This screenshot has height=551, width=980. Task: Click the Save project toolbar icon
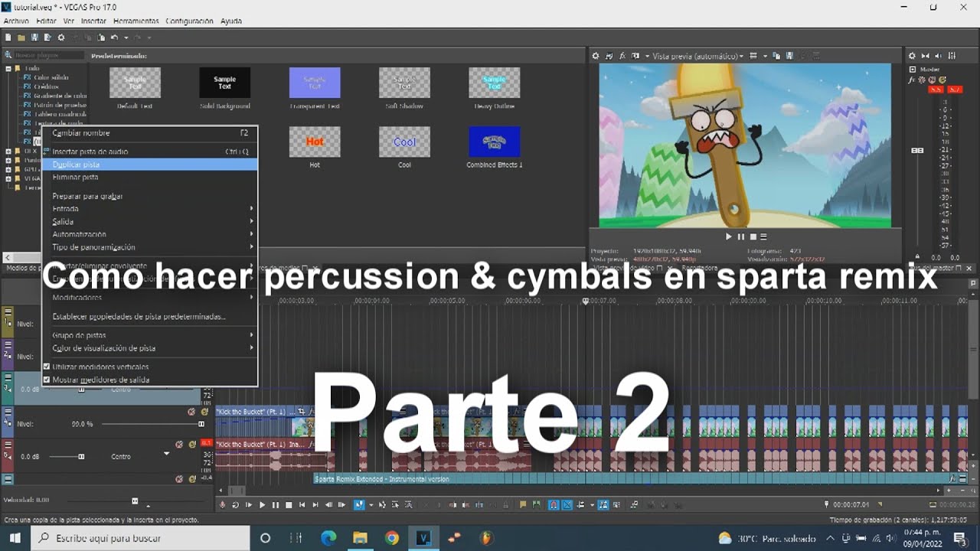point(34,37)
